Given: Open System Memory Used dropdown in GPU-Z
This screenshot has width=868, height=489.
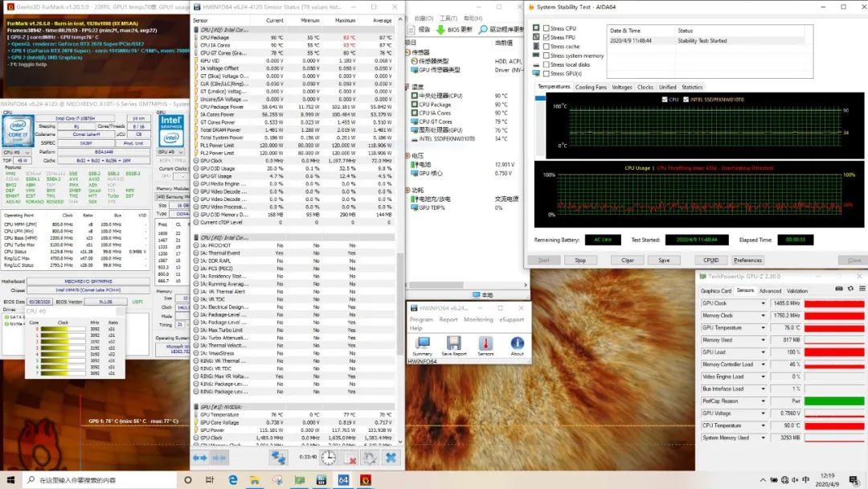Looking at the screenshot, I should tap(763, 438).
